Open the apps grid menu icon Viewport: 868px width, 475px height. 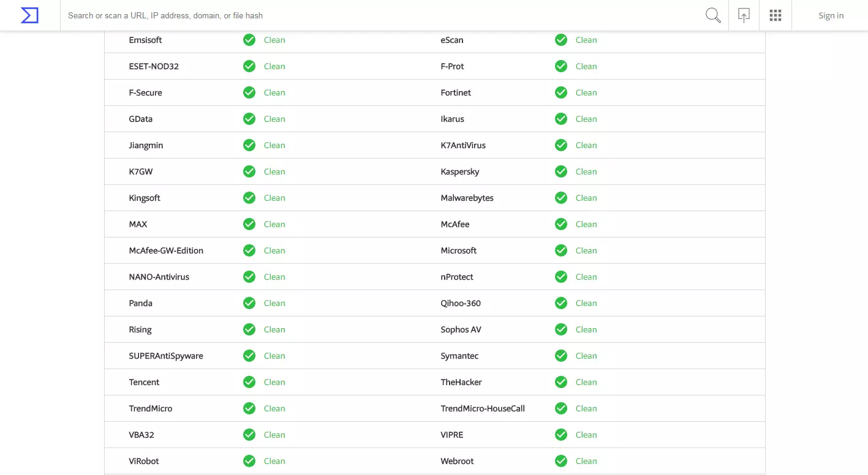pyautogui.click(x=776, y=15)
